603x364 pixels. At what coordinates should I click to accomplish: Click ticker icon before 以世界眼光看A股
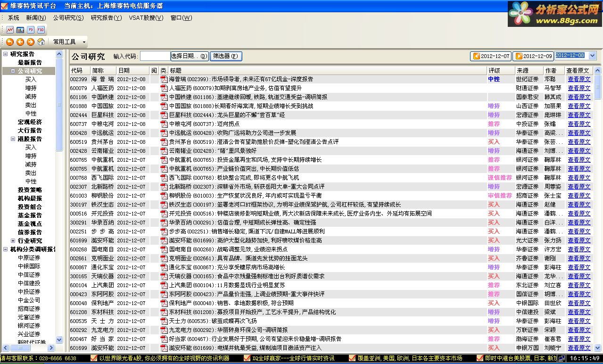click(x=93, y=359)
